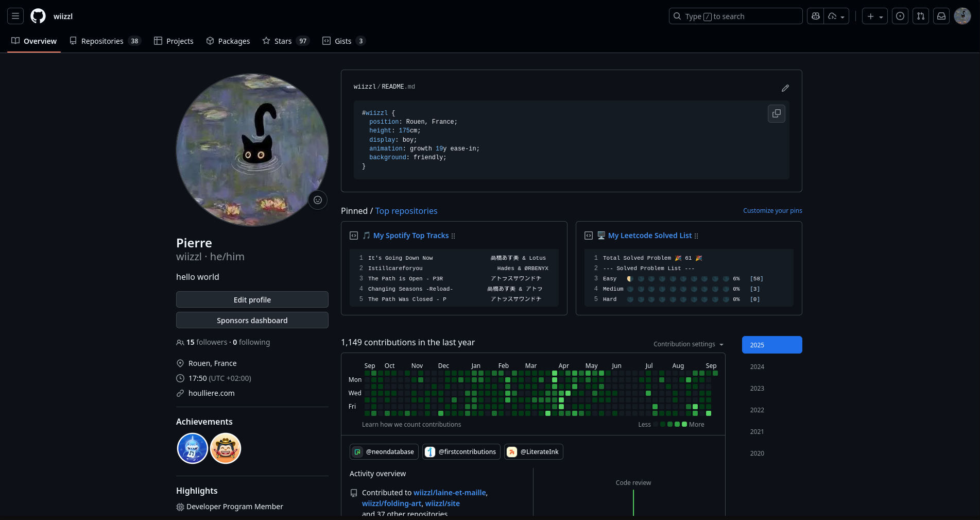The height and width of the screenshot is (520, 980).
Task: Open the Customize your pins link
Action: point(772,211)
